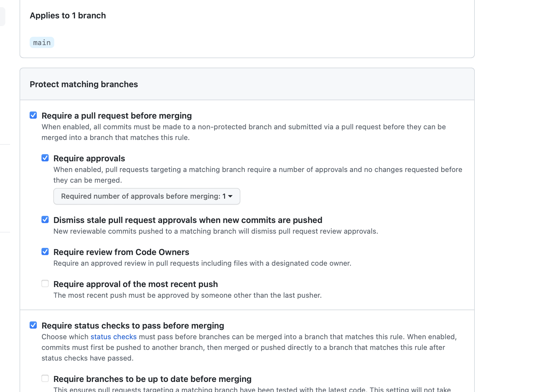Turn off "Require review from Code Owners"
Viewport: 537px width, 392px height.
coord(45,251)
